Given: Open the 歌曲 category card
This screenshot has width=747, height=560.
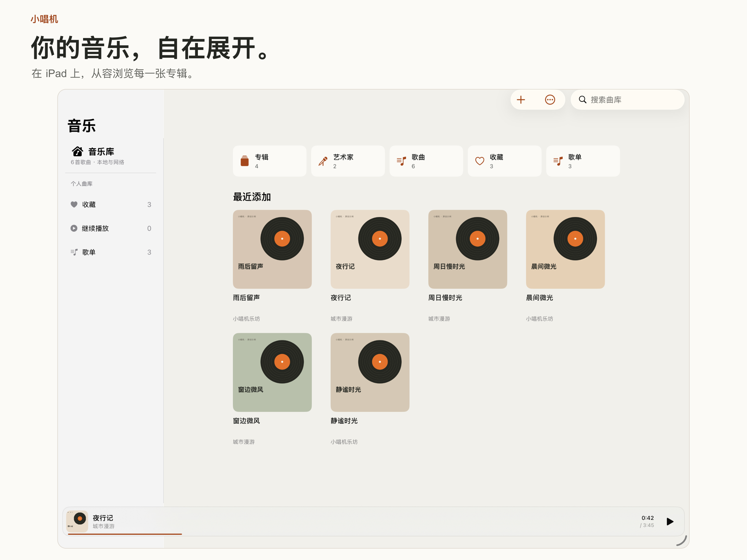Looking at the screenshot, I should [426, 161].
